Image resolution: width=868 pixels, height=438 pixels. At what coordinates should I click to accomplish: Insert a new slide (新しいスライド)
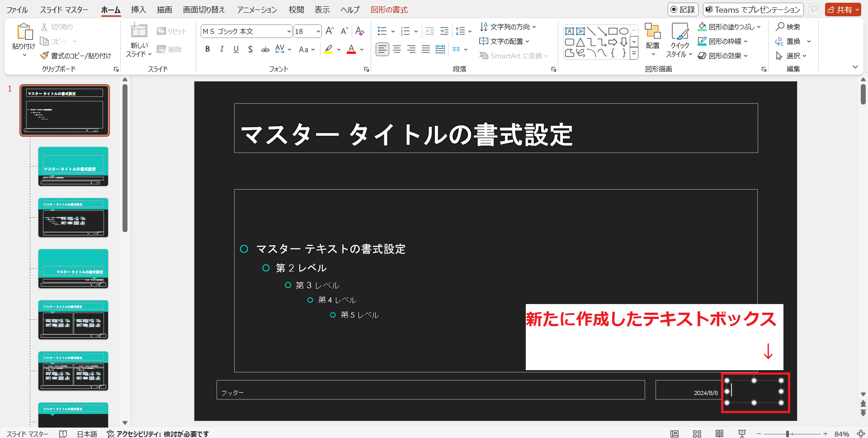pyautogui.click(x=139, y=40)
